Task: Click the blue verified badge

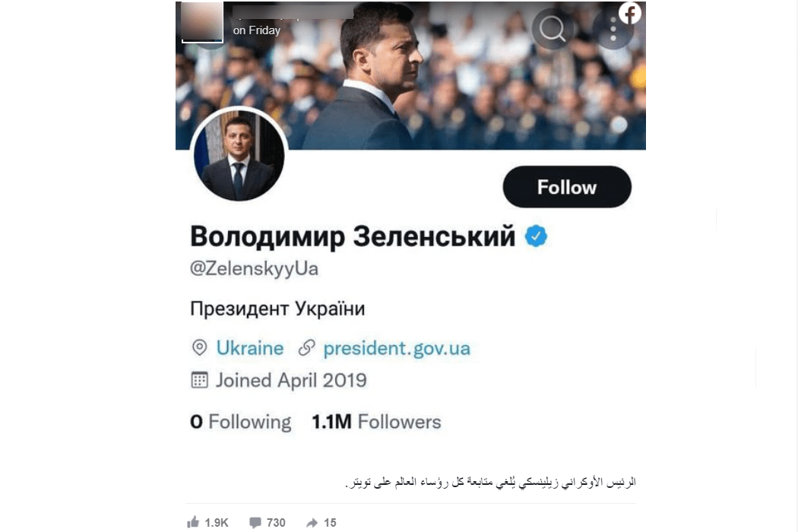Action: [x=537, y=237]
